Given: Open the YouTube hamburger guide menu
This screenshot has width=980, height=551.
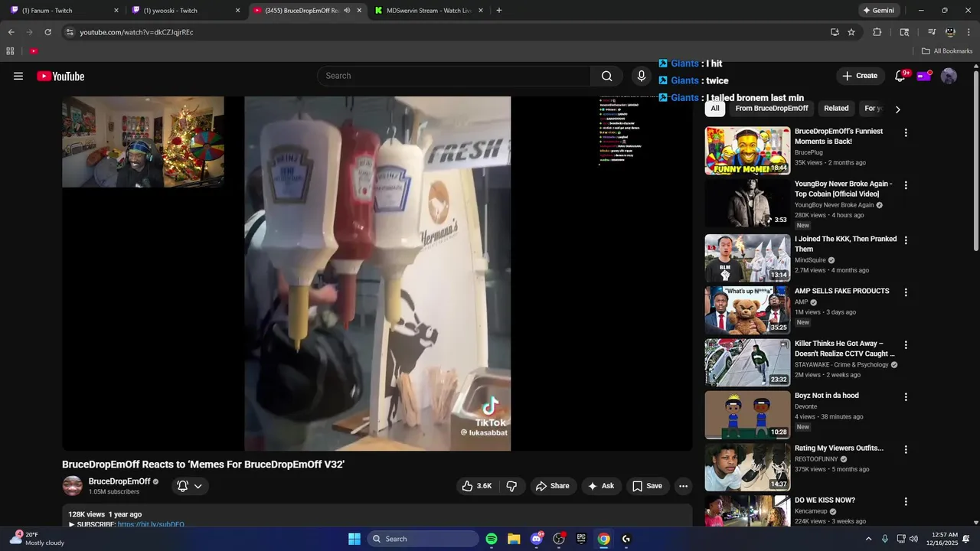Looking at the screenshot, I should point(18,76).
